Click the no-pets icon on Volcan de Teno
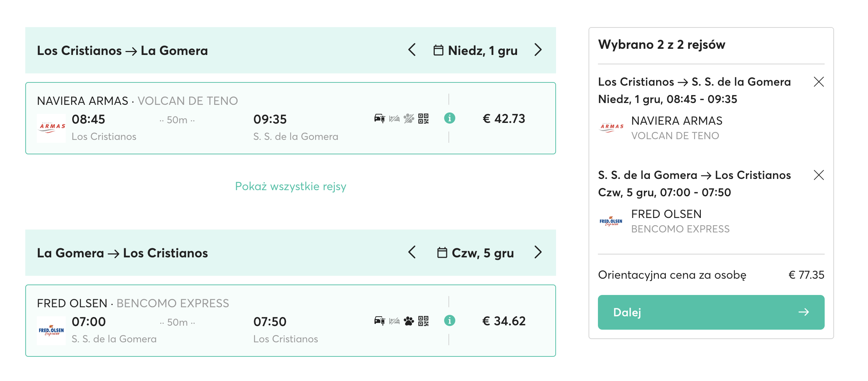868x381 pixels. (409, 119)
